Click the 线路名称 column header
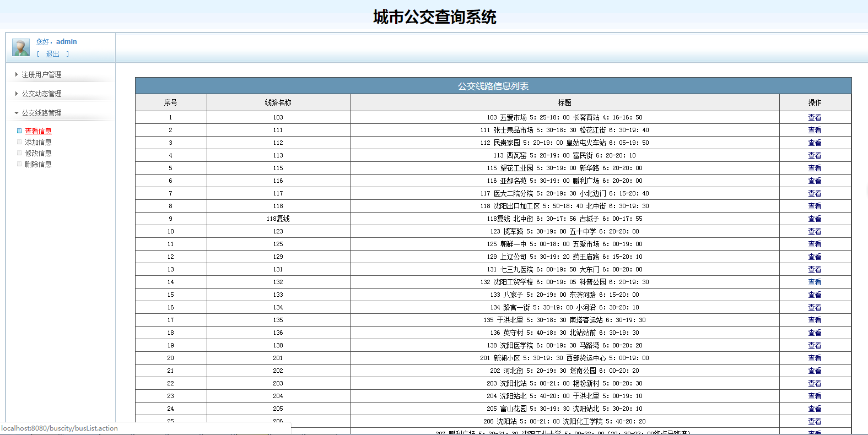The width and height of the screenshot is (868, 435). coord(278,102)
